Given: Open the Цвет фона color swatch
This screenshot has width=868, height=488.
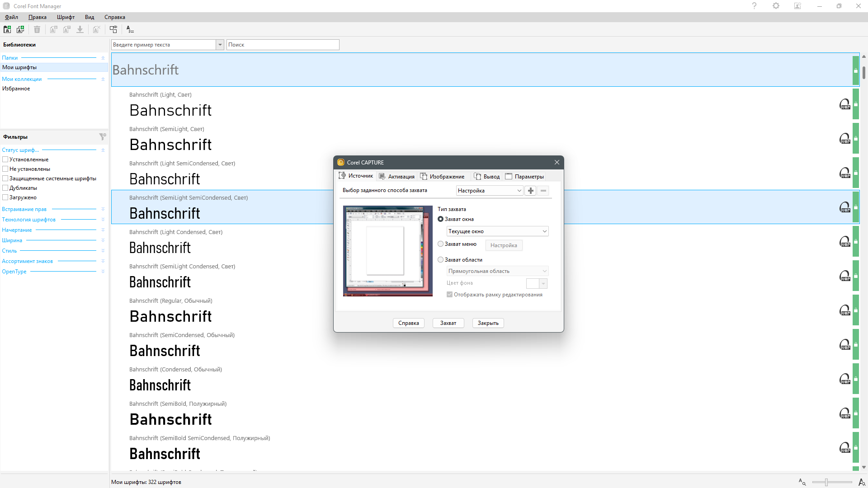Looking at the screenshot, I should [537, 283].
